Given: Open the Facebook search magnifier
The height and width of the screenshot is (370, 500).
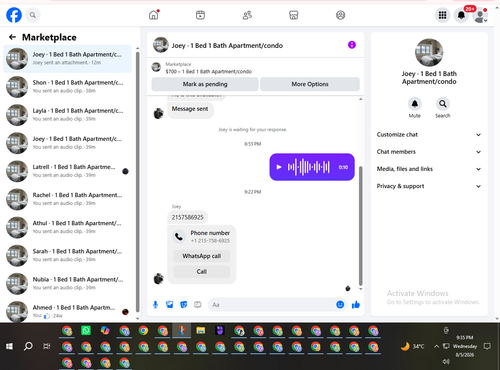Looking at the screenshot, I should [x=33, y=15].
